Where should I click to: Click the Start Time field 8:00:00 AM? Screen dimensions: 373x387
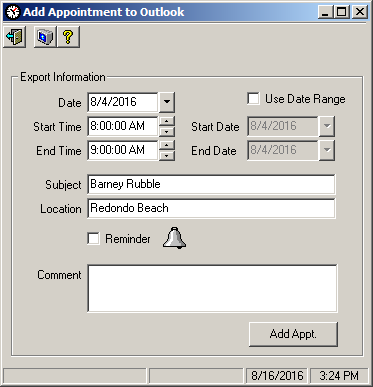[123, 126]
